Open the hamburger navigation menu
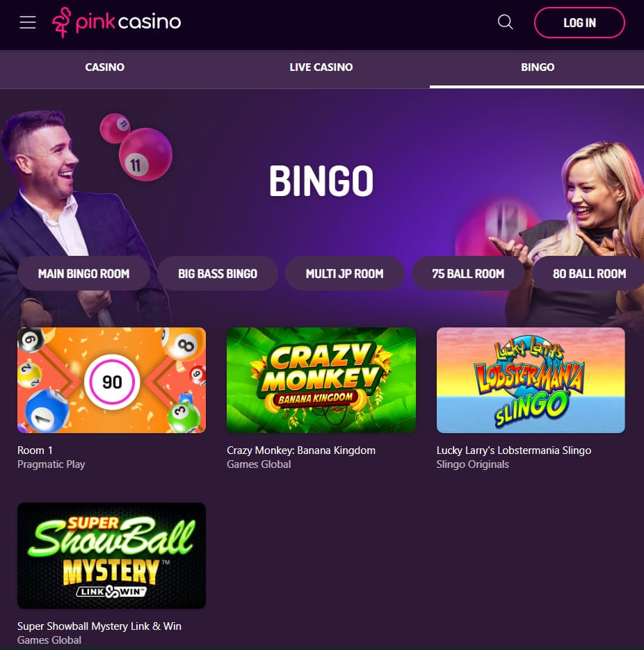This screenshot has width=644, height=650. [28, 22]
